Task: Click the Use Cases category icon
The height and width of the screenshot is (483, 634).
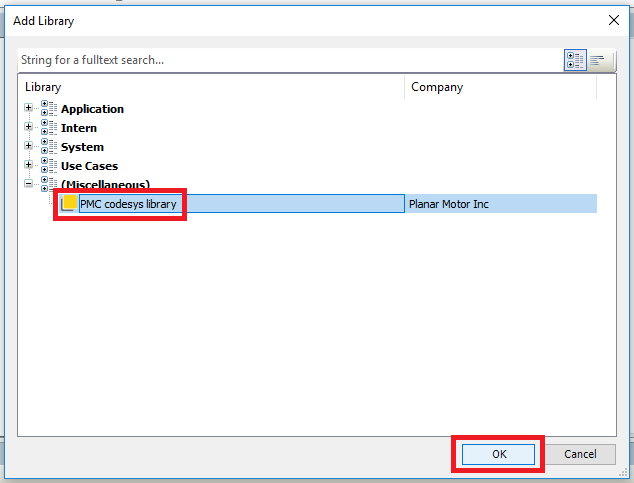Action: 49,166
